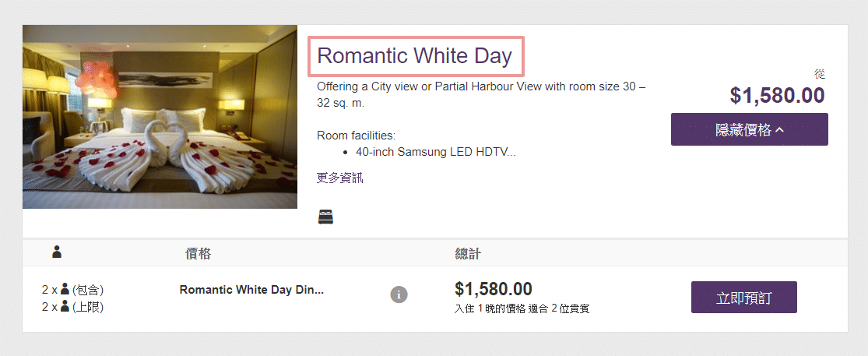Viewport: 868px width, 356px height.
Task: Open the Romantic White Day room title
Action: 415,56
